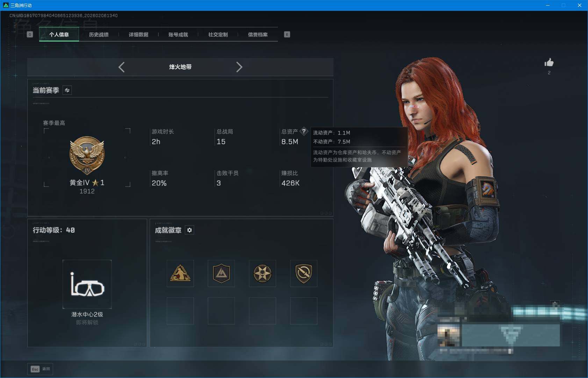Viewport: 588px width, 378px height.
Task: Close the 三角洲行动 window
Action: (x=580, y=5)
